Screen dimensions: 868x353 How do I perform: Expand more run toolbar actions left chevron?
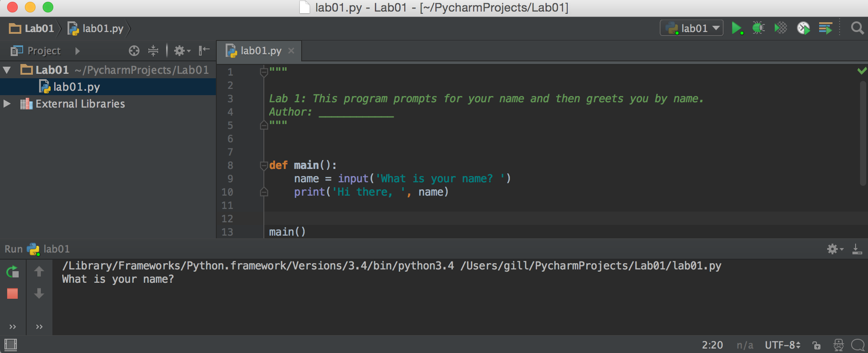tap(12, 327)
